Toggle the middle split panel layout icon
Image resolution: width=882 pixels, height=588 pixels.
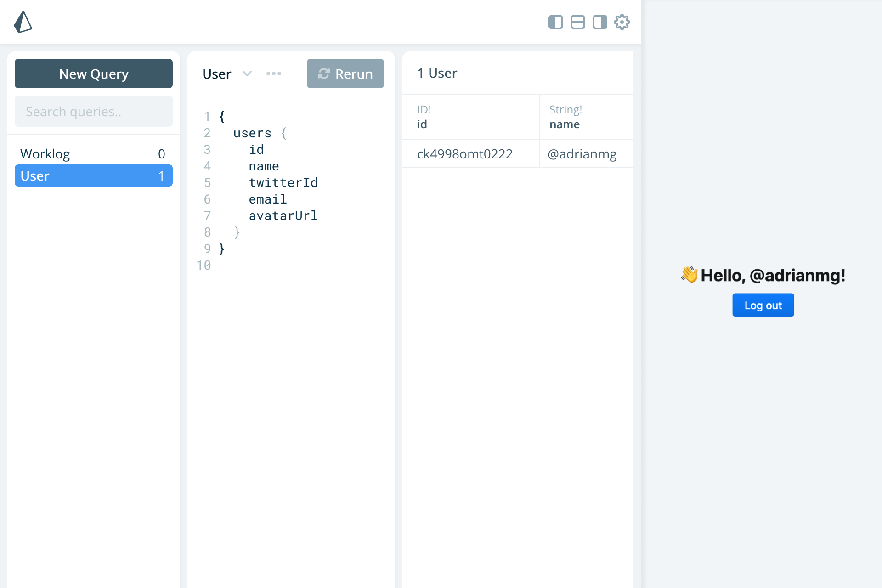577,22
